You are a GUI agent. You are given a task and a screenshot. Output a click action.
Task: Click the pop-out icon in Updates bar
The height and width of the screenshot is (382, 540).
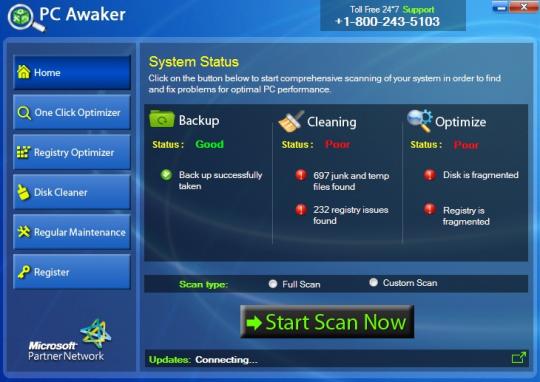point(519,358)
